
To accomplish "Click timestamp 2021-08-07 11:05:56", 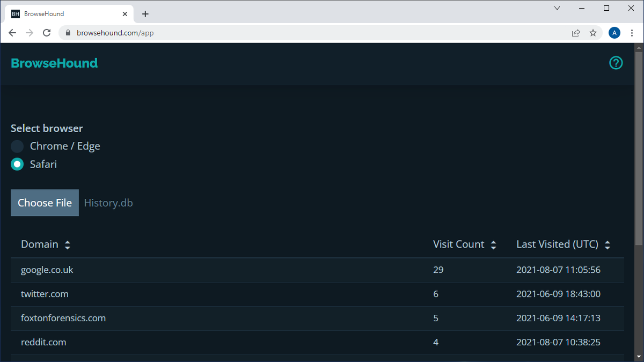I will pyautogui.click(x=558, y=270).
